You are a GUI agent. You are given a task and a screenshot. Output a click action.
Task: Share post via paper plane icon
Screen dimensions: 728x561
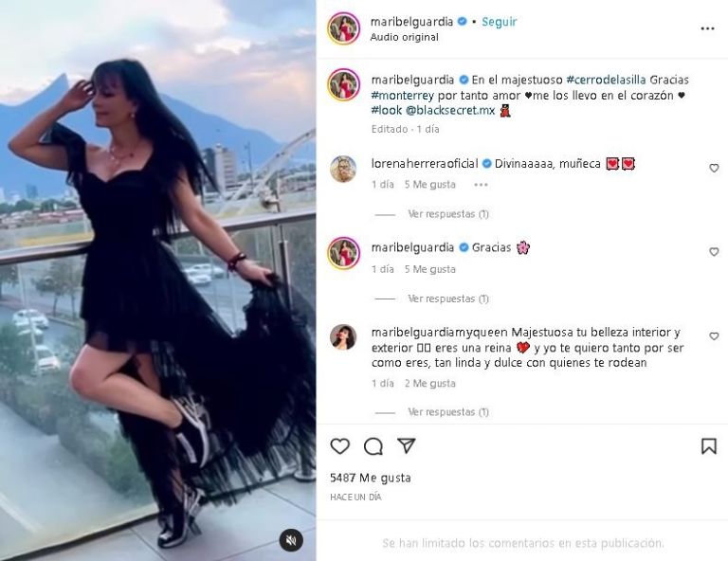[x=407, y=445]
